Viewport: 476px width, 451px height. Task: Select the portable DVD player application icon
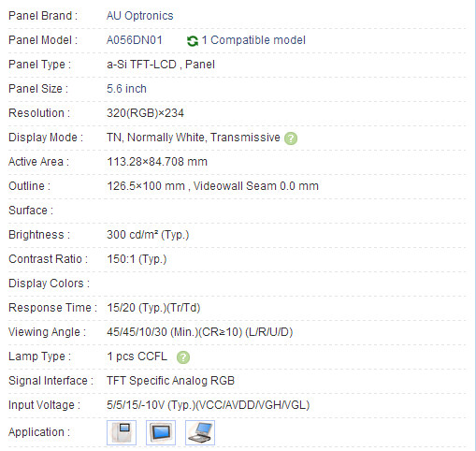(x=200, y=432)
